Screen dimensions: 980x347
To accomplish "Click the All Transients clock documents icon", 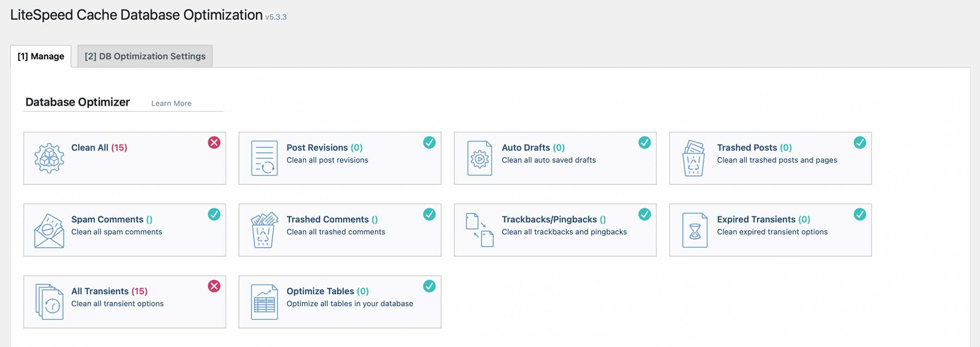I will tap(49, 302).
